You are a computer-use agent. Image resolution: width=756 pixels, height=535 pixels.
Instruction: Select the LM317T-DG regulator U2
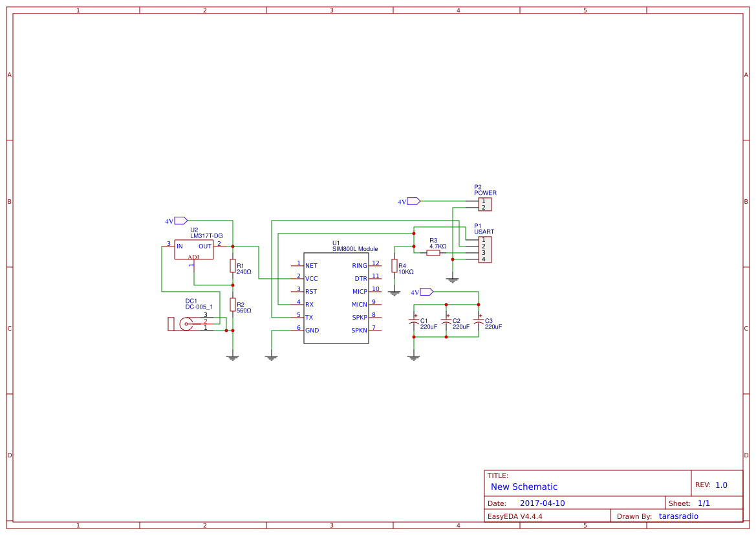193,248
